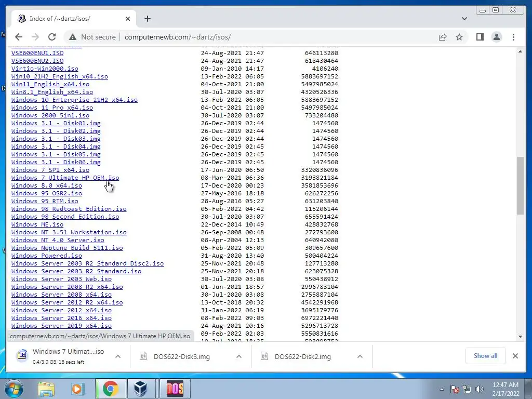Click the Not secure warning icon
Image resolution: width=532 pixels, height=399 pixels.
(73, 37)
